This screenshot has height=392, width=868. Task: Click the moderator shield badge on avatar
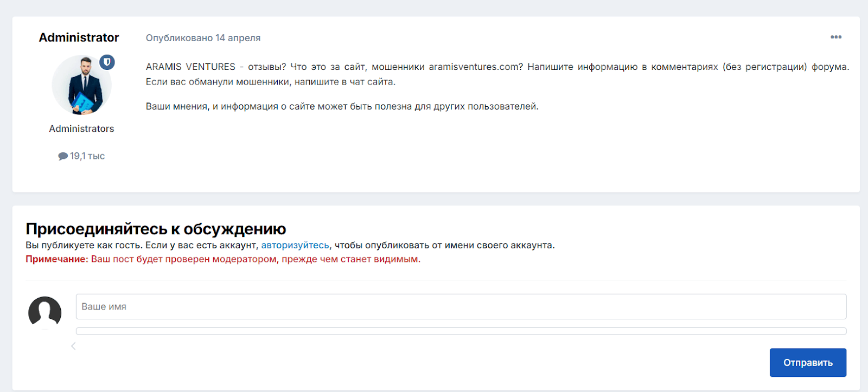tap(107, 62)
